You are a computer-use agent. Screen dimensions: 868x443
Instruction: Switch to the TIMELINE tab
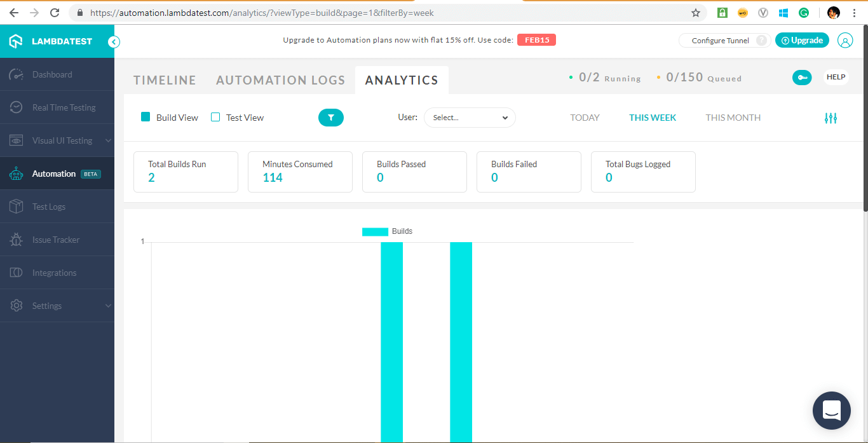(x=164, y=80)
